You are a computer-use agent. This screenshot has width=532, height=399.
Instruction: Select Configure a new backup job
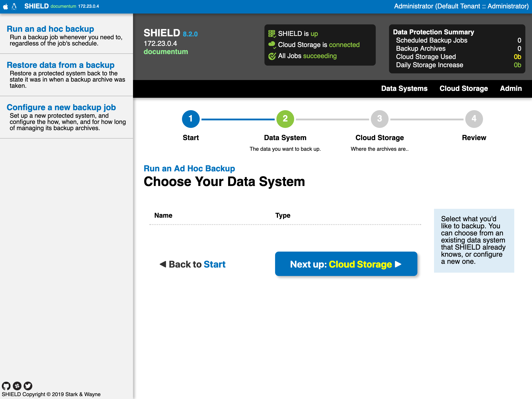click(61, 107)
